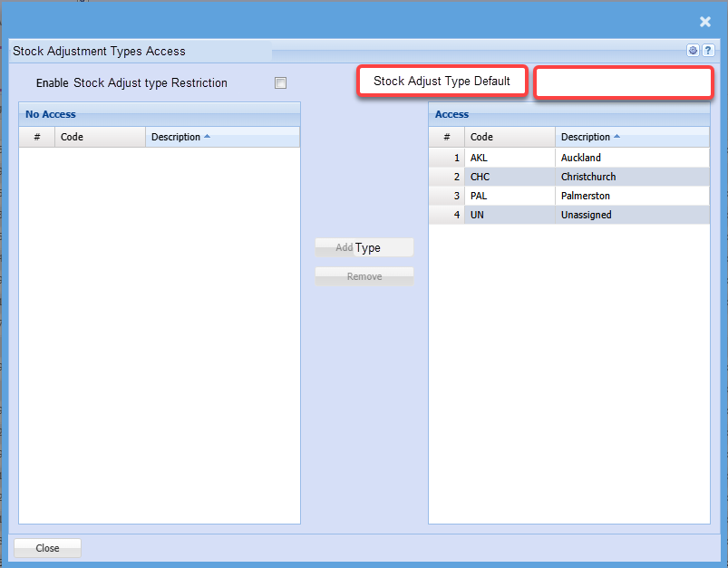The height and width of the screenshot is (568, 728).
Task: Select the Auckland description cell
Action: point(633,158)
